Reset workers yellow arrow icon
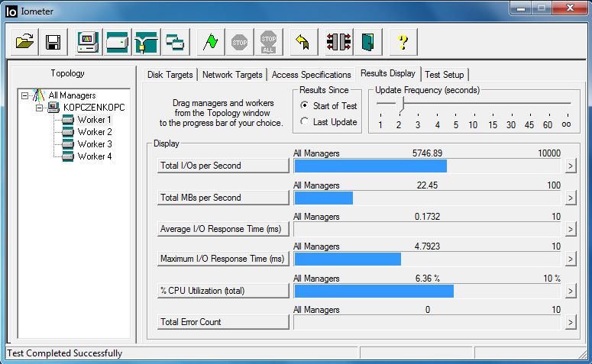 click(x=302, y=42)
